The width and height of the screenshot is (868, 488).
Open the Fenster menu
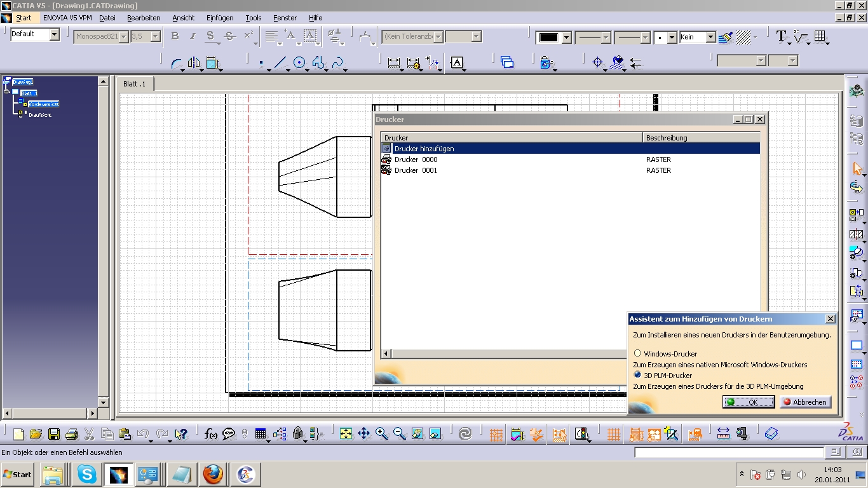point(285,18)
